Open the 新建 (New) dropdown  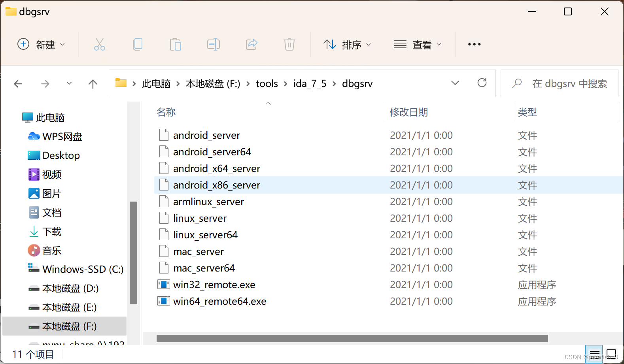[x=41, y=44]
